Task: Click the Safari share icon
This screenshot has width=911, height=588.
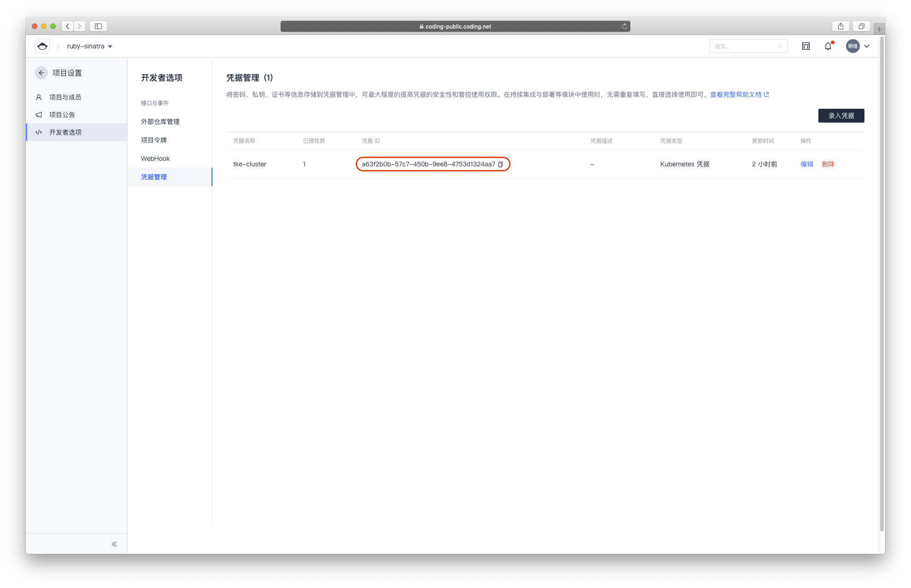Action: [x=840, y=26]
